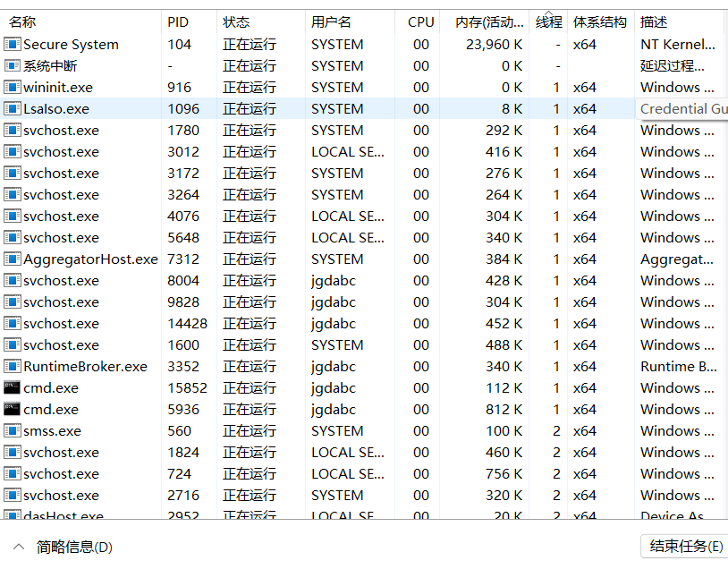Sort by the 体系结构 column header

601,21
